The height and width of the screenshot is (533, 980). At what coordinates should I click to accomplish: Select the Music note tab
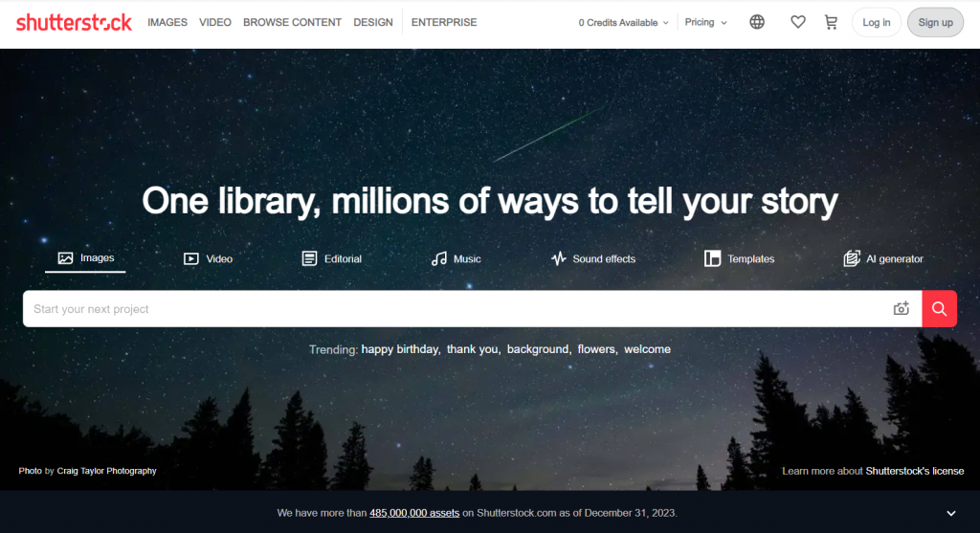coord(457,258)
